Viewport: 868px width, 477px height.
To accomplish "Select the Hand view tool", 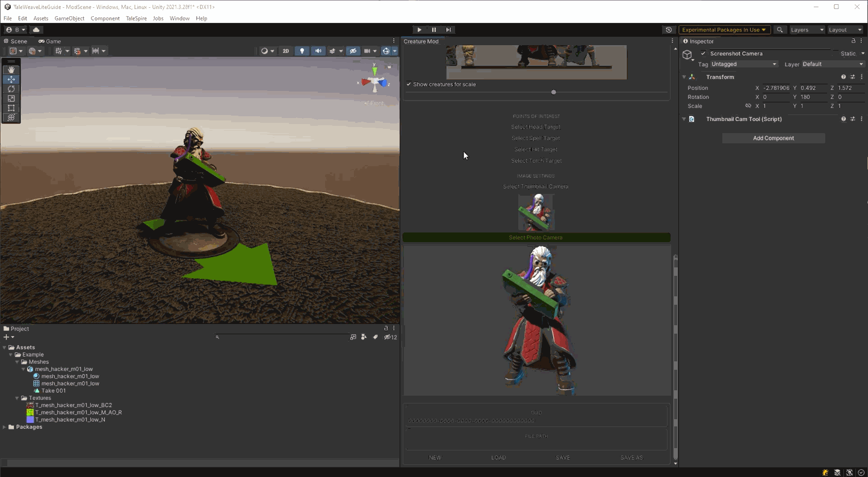I will coord(11,70).
